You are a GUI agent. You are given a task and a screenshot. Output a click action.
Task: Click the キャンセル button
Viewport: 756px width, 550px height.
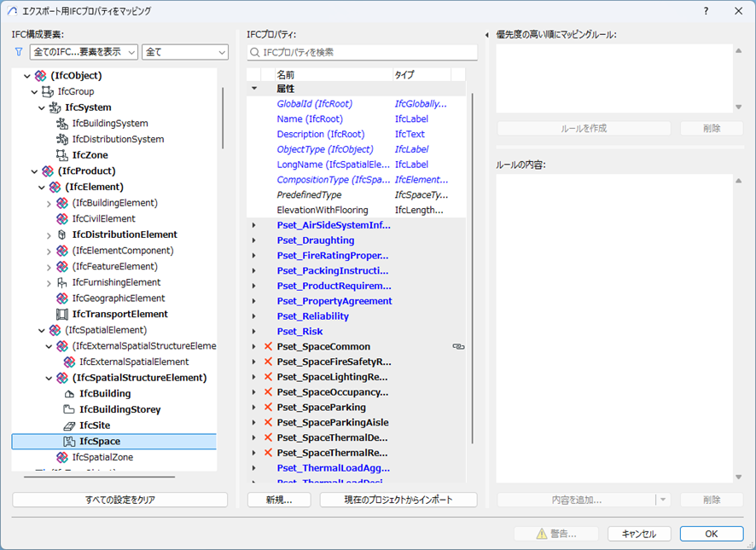[639, 534]
